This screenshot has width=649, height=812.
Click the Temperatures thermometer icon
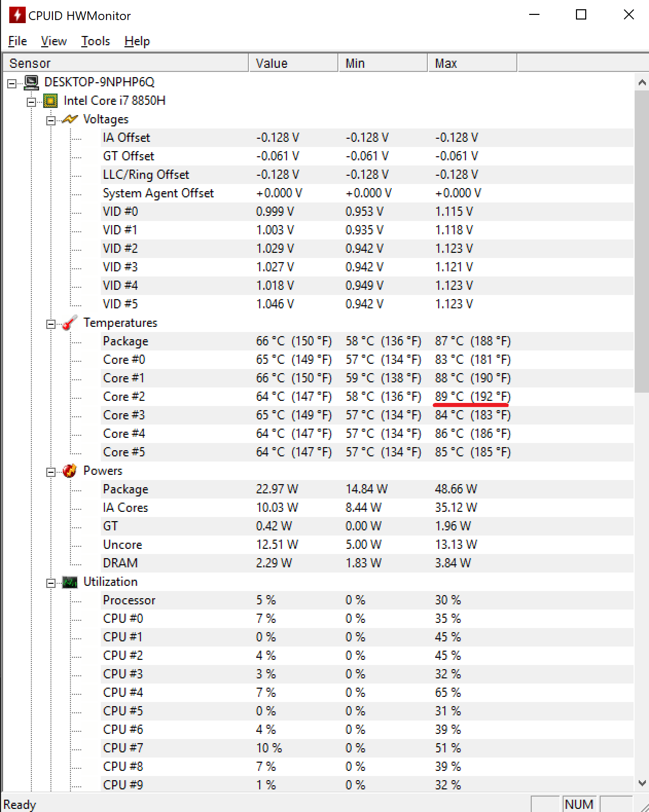(x=69, y=323)
